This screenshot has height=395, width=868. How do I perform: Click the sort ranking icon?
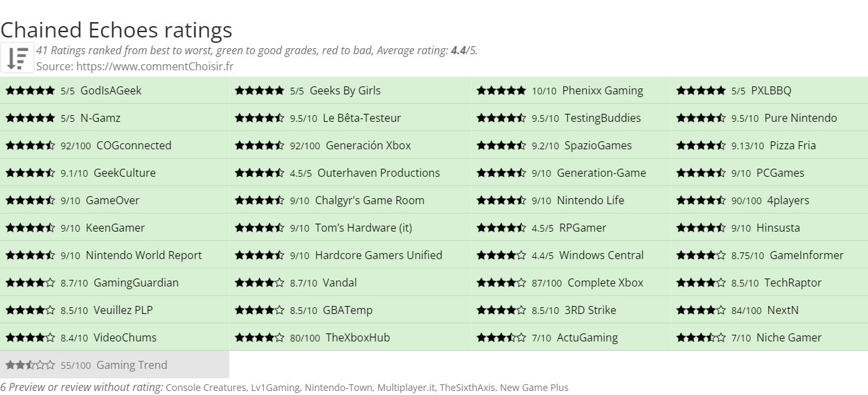point(17,58)
